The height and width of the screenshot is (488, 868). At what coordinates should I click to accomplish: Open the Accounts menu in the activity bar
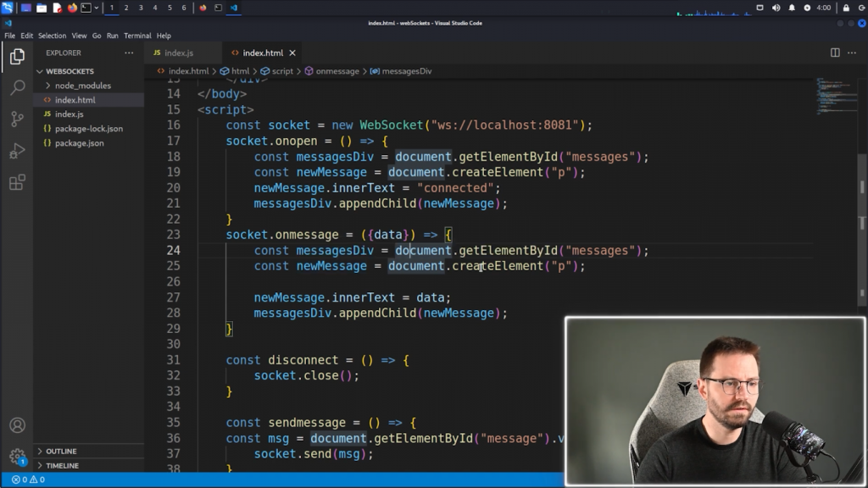pos(17,425)
